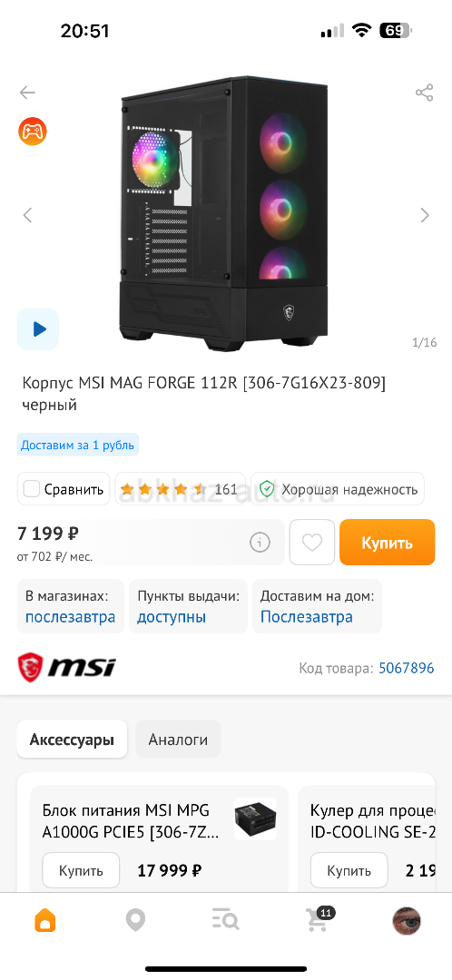This screenshot has width=452, height=980.
Task: Open the 161 reviews rating
Action: (180, 489)
